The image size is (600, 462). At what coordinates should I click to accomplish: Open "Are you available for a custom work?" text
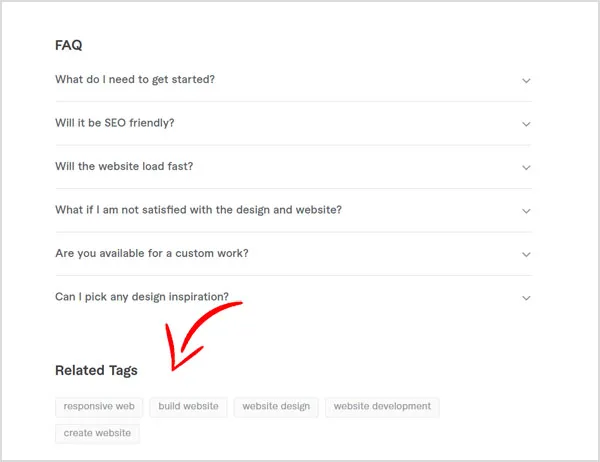152,253
